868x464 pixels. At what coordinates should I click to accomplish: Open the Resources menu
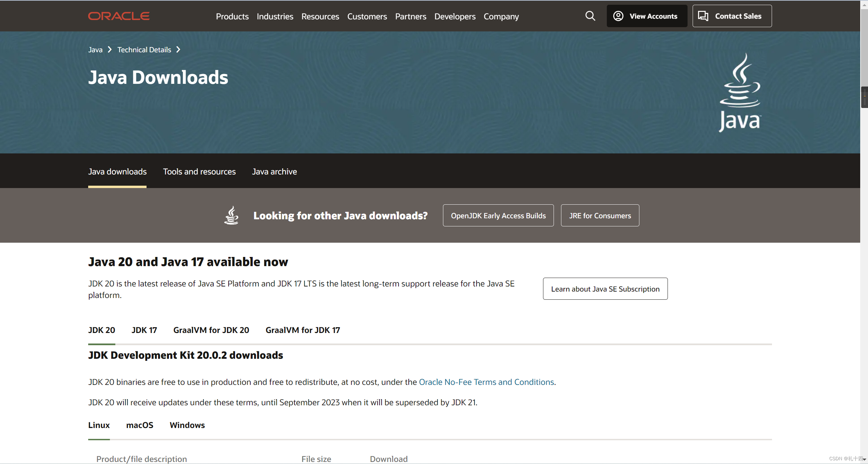[x=320, y=16]
